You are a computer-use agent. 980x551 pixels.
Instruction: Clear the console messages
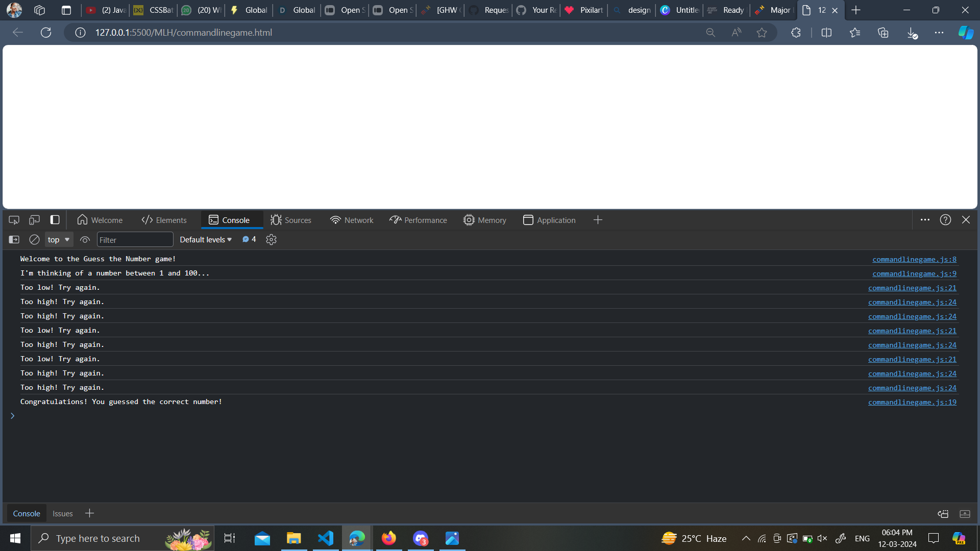tap(34, 239)
